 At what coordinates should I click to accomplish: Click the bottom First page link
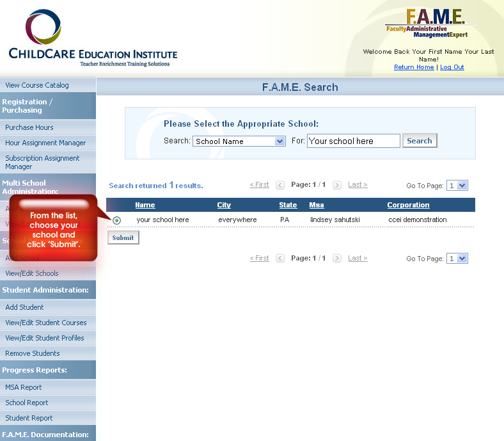260,258
